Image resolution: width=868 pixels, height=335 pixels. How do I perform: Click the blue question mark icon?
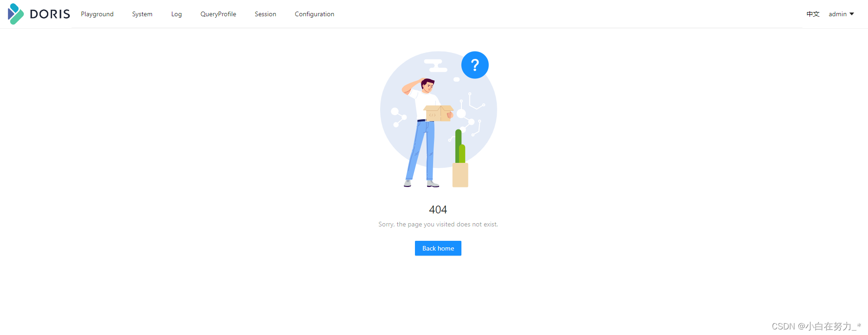point(475,65)
